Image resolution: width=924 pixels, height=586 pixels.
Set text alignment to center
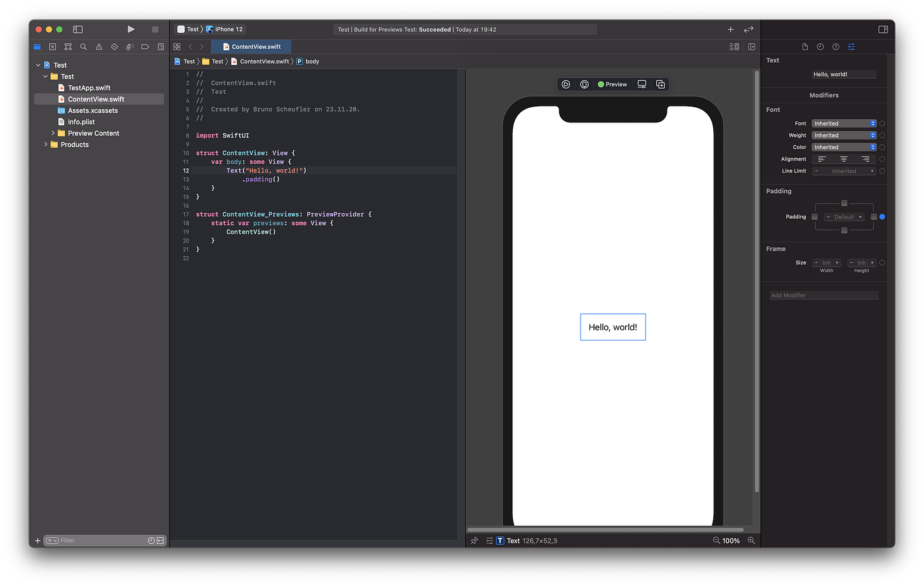(844, 159)
